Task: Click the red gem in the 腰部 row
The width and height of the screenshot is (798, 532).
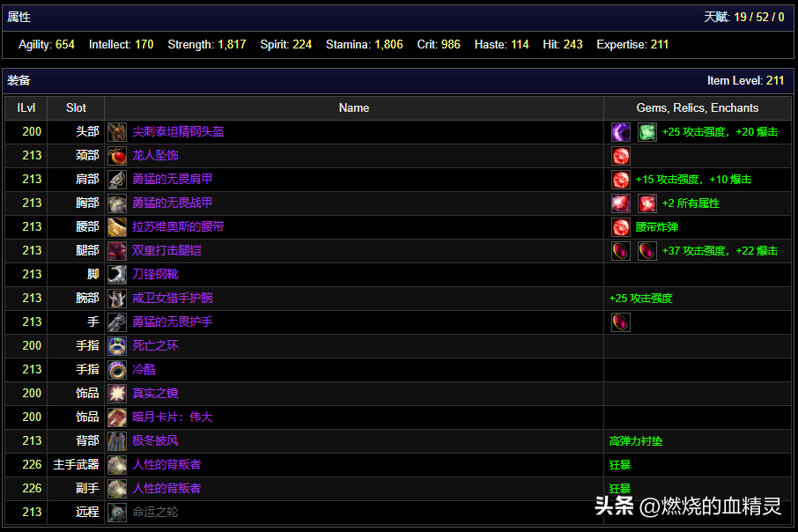Action: [620, 227]
